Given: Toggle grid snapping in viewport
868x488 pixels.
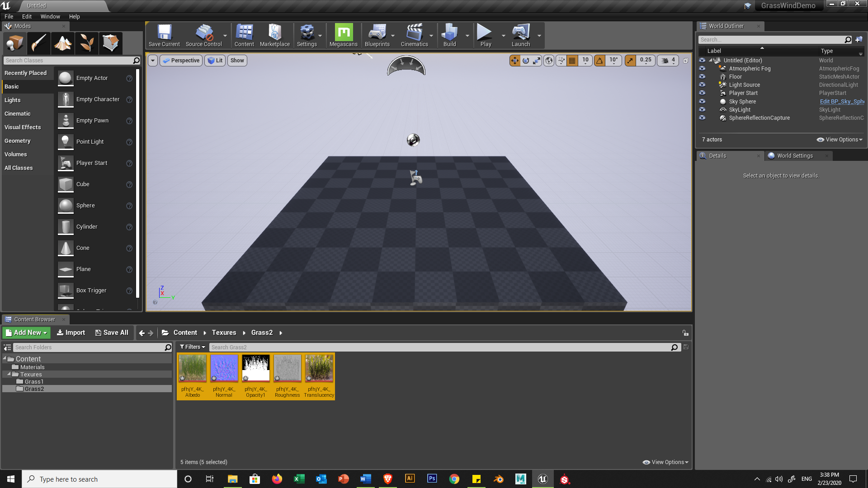Looking at the screenshot, I should [572, 61].
